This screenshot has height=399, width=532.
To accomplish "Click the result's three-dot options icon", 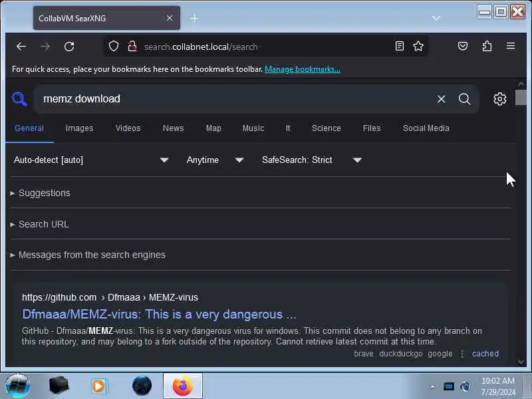I will click(462, 354).
